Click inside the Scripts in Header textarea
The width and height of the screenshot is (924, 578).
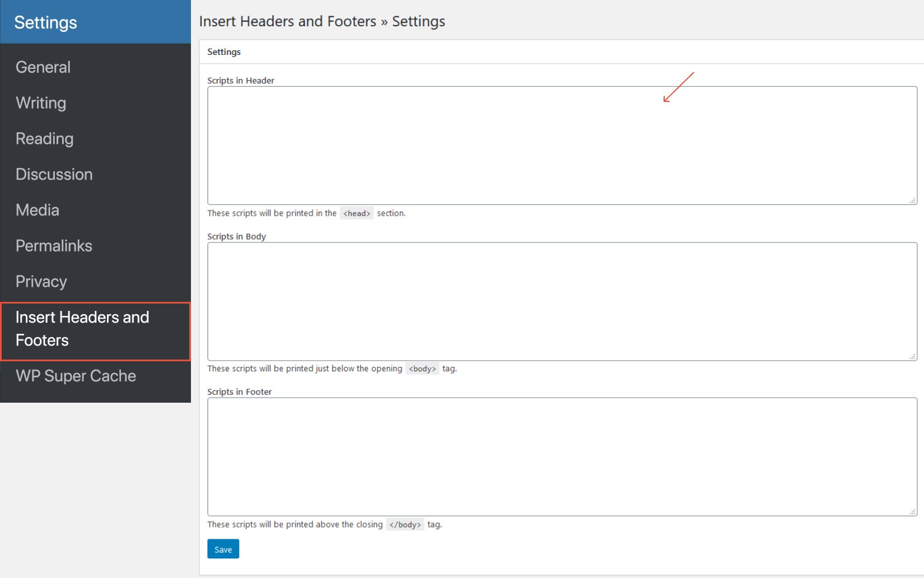pos(560,144)
